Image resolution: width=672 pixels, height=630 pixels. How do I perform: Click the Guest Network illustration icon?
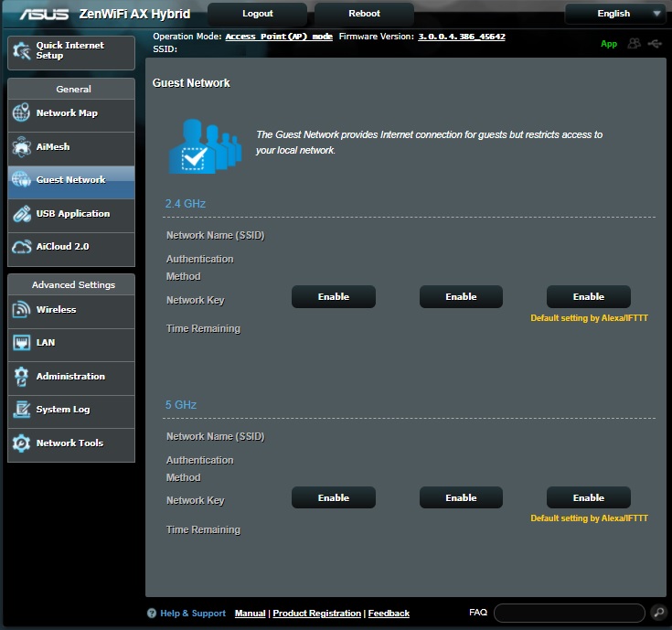(x=206, y=146)
